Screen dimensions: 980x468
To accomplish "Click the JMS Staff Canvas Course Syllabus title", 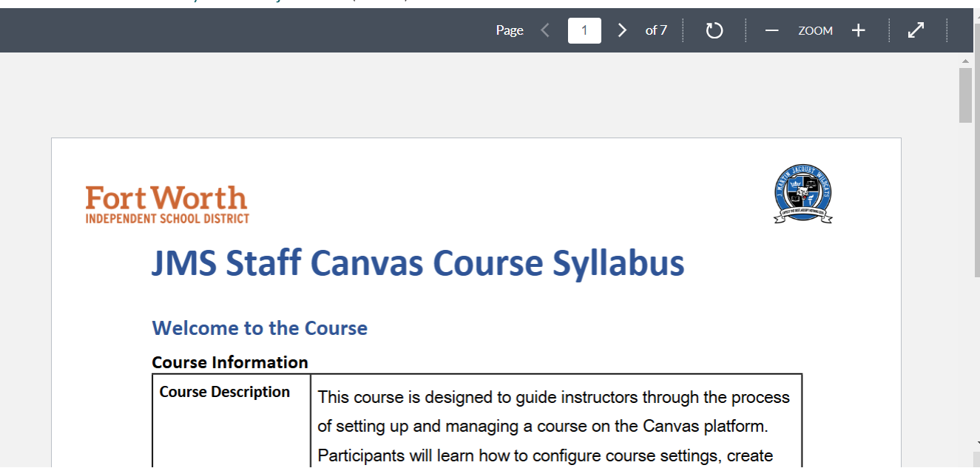I will 418,263.
